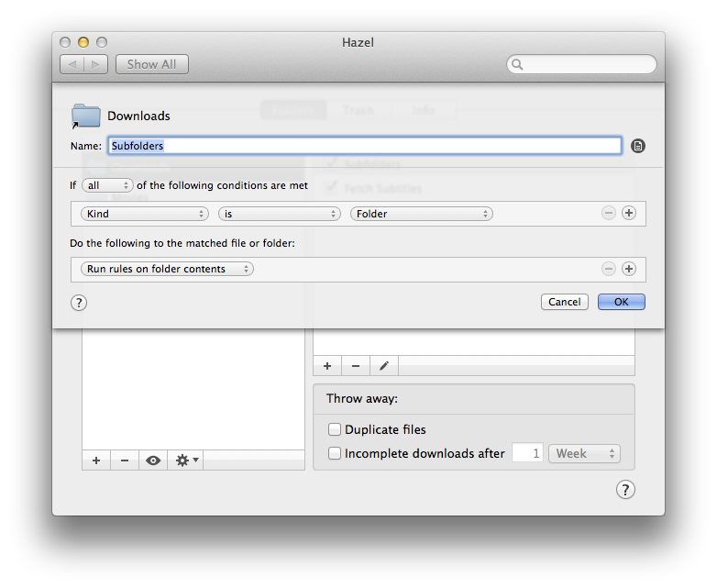Screen dimensions: 717x588
Task: Open Run rules on folder contents dropdown
Action: point(167,269)
